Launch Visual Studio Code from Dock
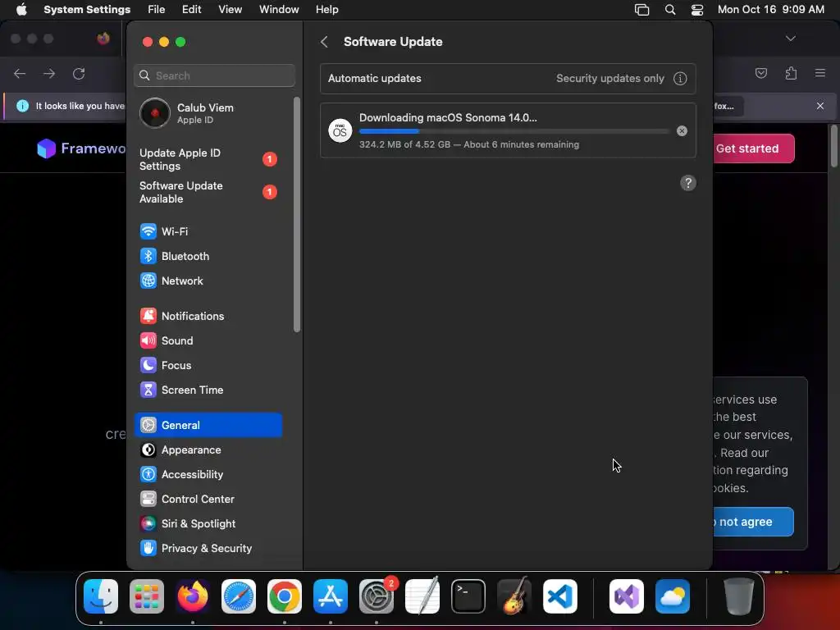This screenshot has width=840, height=630. click(560, 596)
